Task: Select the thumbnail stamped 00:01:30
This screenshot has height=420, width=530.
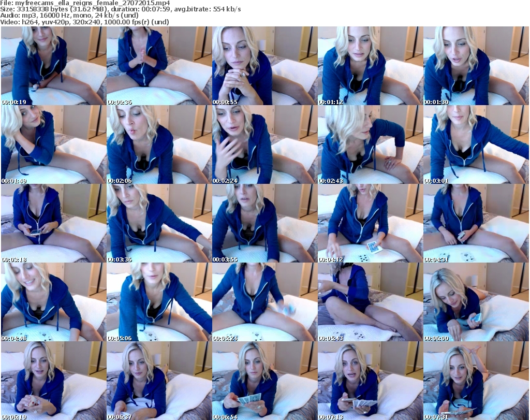Action: (476, 66)
